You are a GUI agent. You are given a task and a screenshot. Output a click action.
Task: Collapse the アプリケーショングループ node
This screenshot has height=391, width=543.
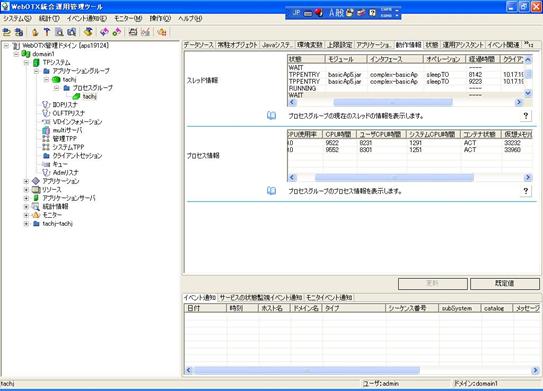coord(36,71)
